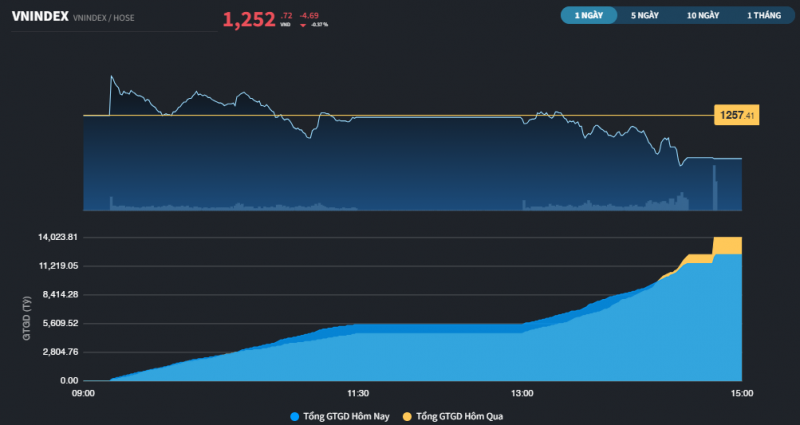Click the 14,023.81 volume axis label

pyautogui.click(x=57, y=237)
